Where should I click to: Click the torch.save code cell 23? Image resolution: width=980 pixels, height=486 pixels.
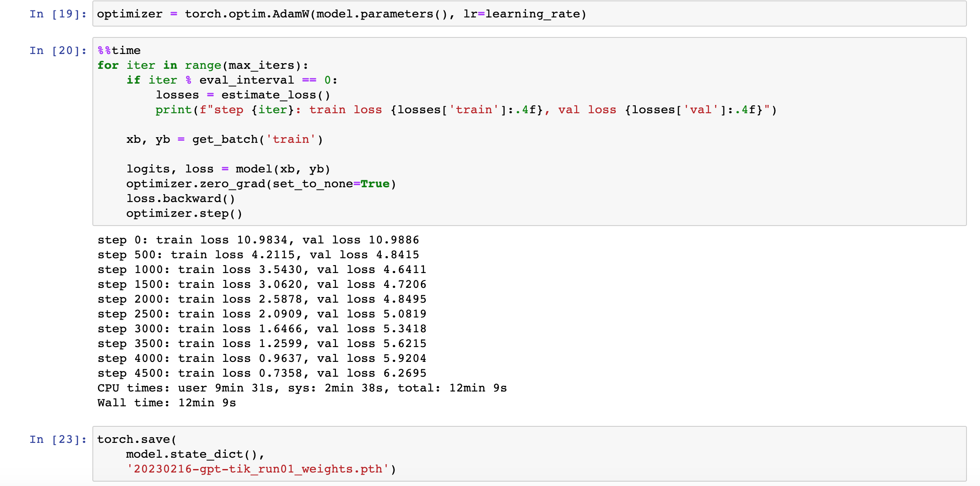(x=529, y=454)
